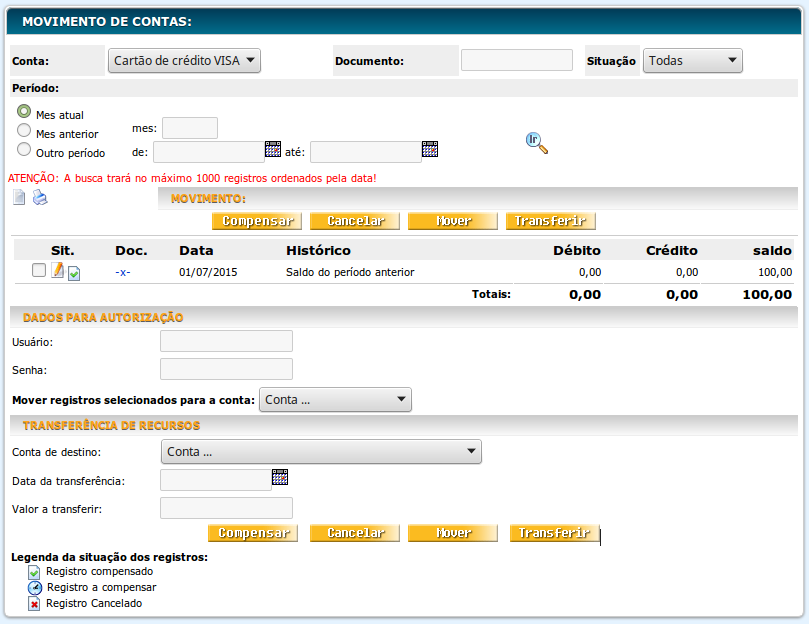Screen dimensions: 809x624
Task: Open calendar picker for 'até' date
Action: (x=430, y=149)
